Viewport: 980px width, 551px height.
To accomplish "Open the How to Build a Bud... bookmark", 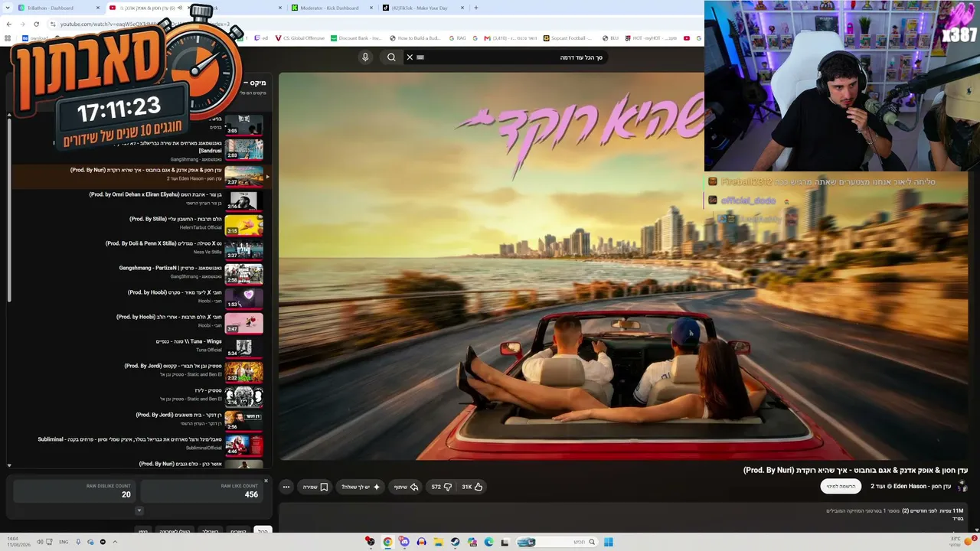I will tap(415, 38).
